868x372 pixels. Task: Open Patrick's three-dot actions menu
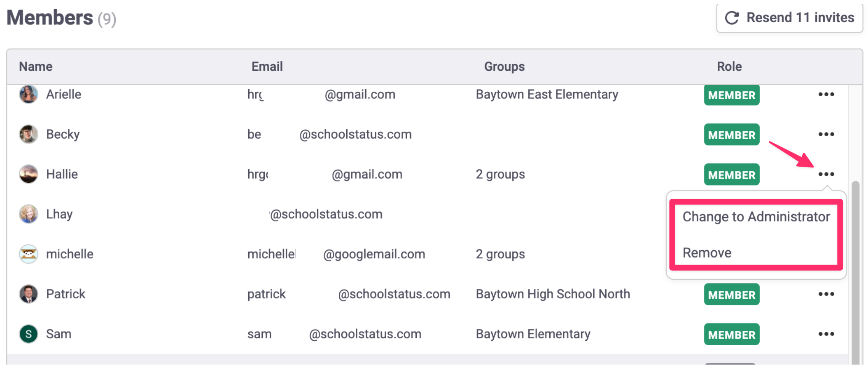click(x=826, y=294)
